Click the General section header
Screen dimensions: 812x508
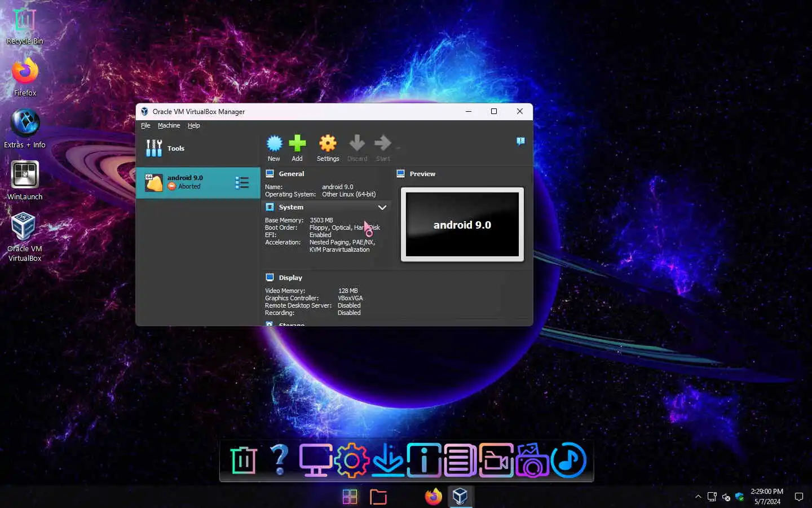292,173
